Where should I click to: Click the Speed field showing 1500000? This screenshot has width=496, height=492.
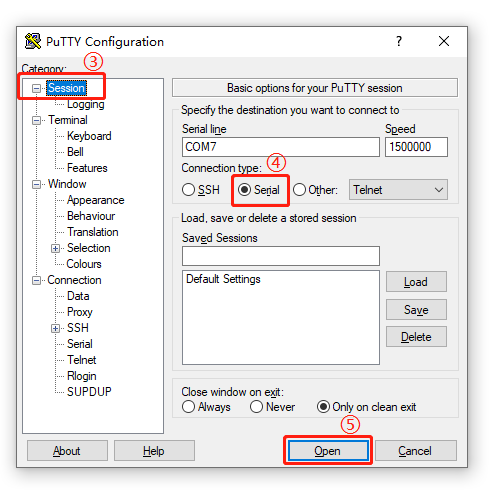point(416,147)
